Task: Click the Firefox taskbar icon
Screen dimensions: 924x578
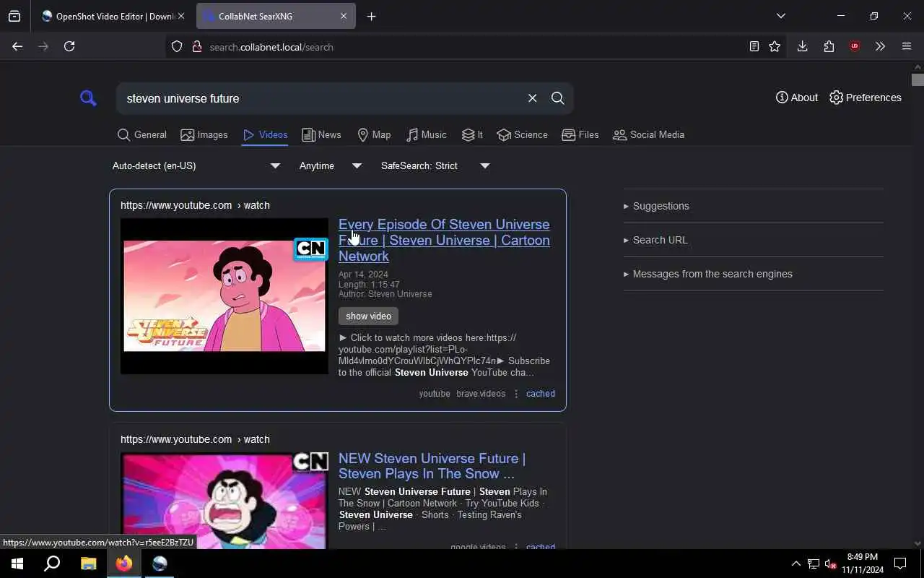Action: pos(124,564)
